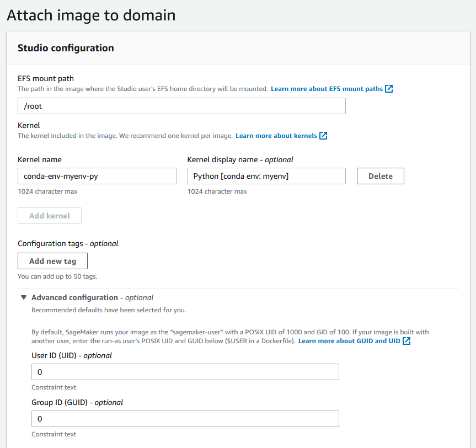Click the Attach image to domain title
The width and height of the screenshot is (476, 448).
91,15
